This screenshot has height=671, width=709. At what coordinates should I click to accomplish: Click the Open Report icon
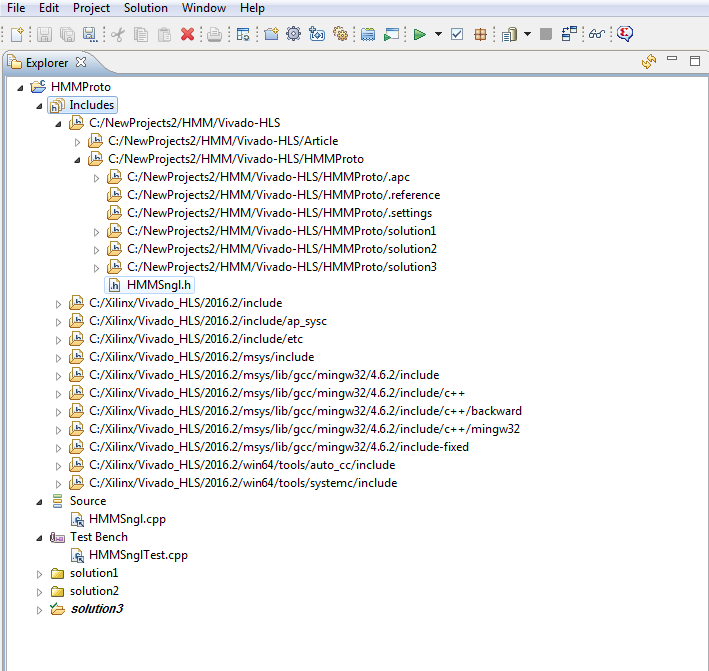pos(509,34)
